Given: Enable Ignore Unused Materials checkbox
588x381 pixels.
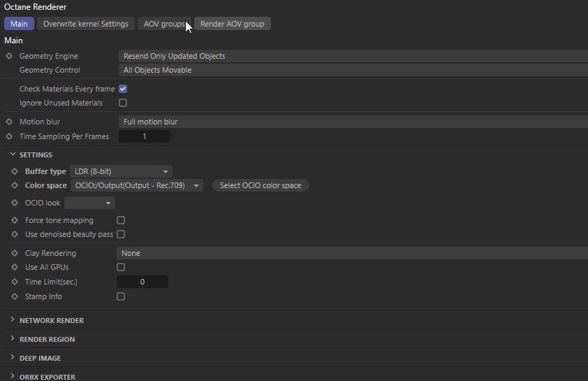Looking at the screenshot, I should tap(123, 103).
